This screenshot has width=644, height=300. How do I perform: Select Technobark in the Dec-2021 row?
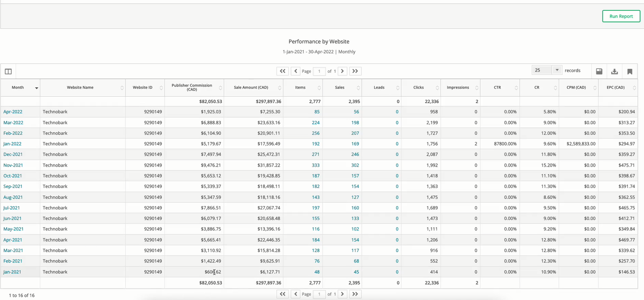pos(55,154)
